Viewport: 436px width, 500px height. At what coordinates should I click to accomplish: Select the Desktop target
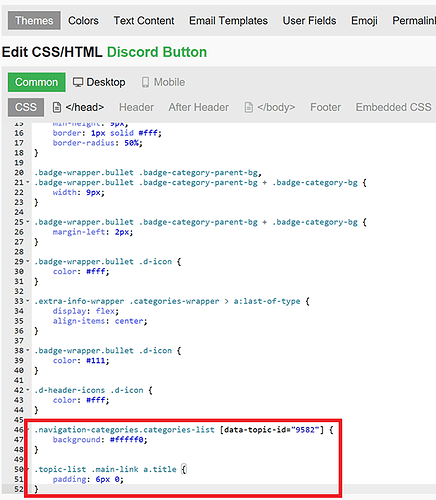(x=99, y=82)
